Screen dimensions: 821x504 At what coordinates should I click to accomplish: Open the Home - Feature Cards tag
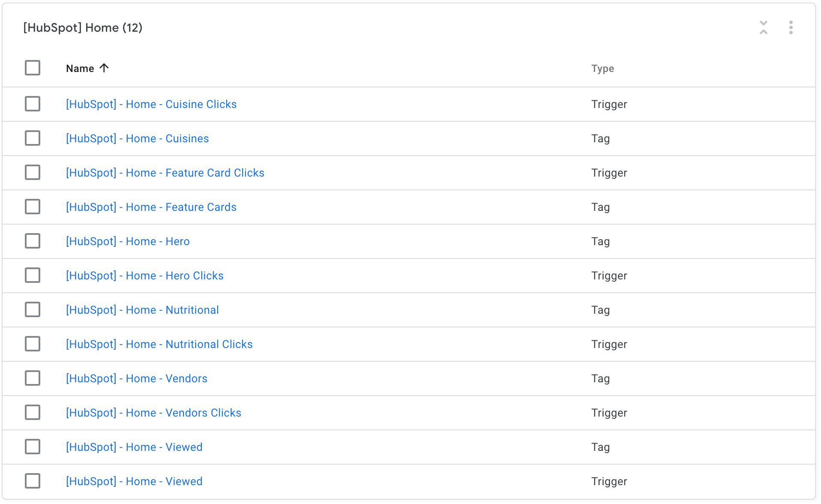pos(151,207)
